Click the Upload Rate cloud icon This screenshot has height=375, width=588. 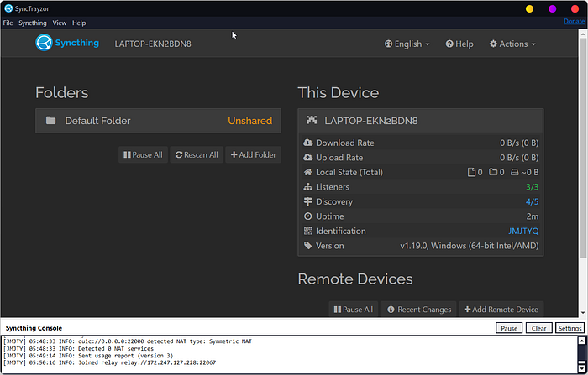pos(308,158)
